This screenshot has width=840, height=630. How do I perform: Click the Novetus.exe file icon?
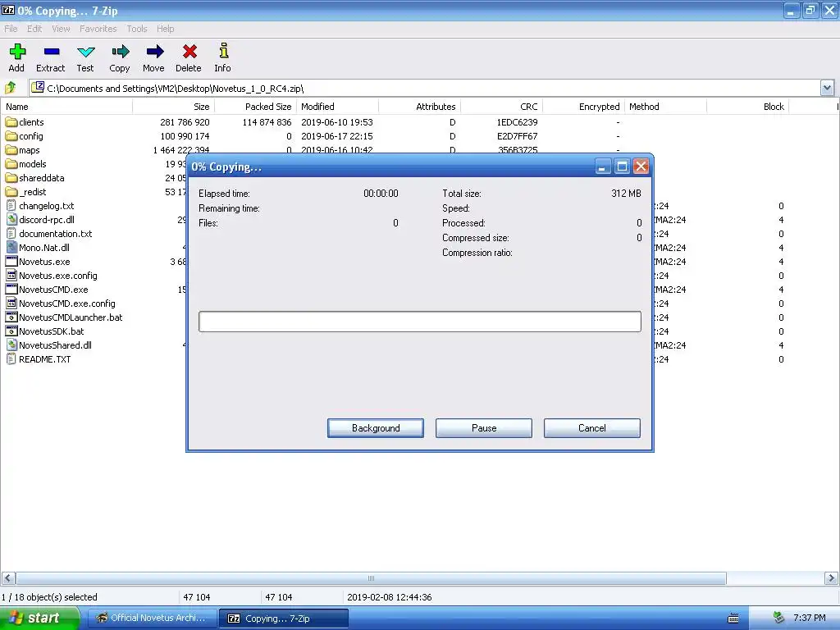click(11, 262)
